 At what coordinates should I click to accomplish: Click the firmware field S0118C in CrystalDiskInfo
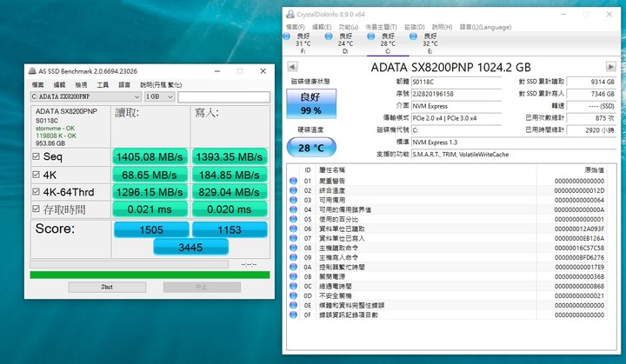click(456, 82)
